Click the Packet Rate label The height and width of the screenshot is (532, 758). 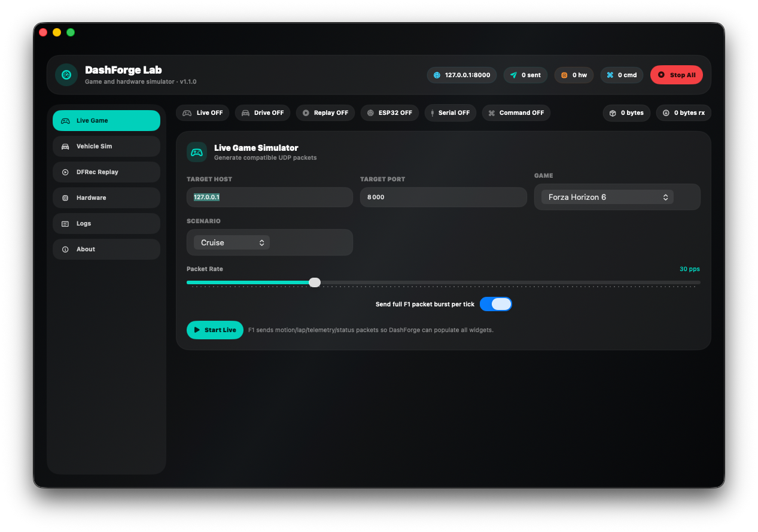tap(205, 269)
